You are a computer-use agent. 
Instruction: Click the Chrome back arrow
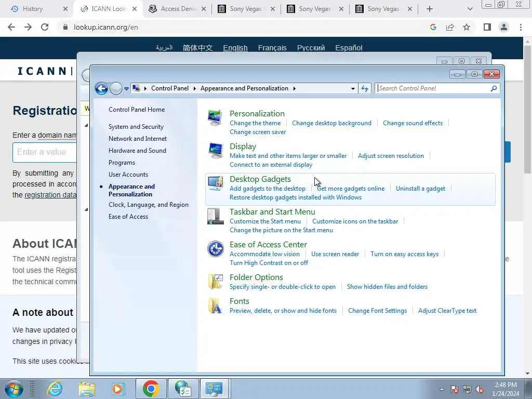[11, 27]
